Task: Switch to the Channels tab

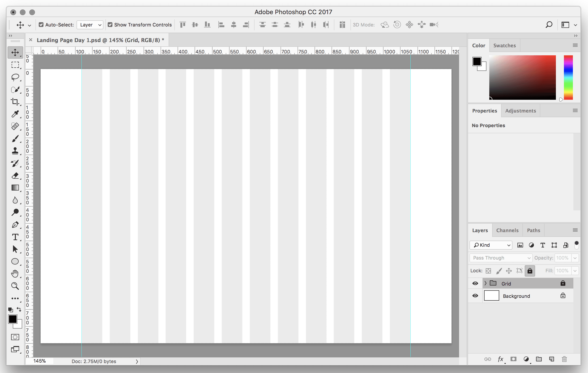Action: pyautogui.click(x=507, y=230)
